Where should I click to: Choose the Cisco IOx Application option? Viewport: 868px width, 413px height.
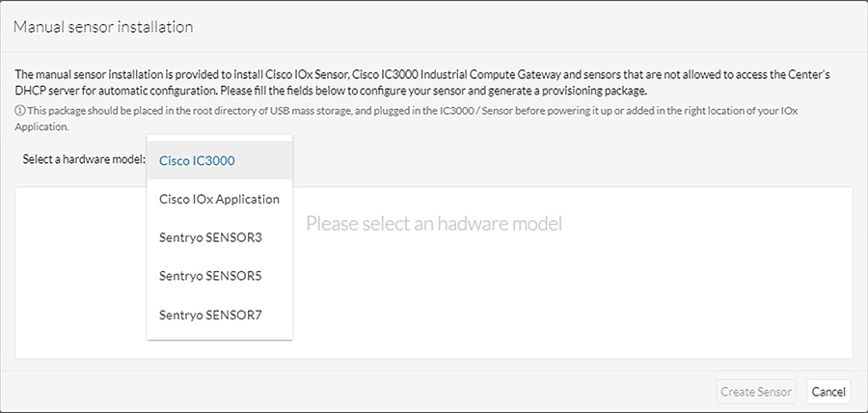pyautogui.click(x=219, y=199)
